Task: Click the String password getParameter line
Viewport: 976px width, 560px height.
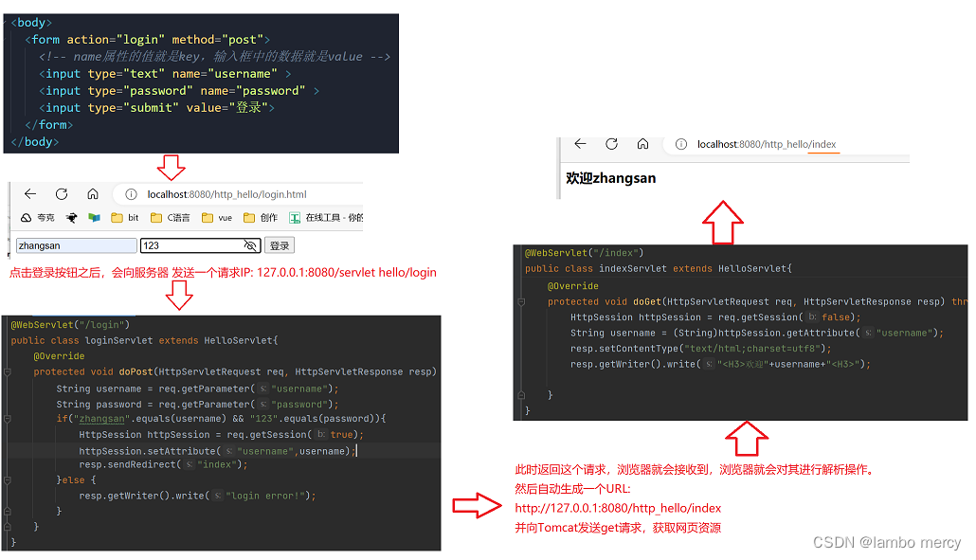Action: (197, 405)
